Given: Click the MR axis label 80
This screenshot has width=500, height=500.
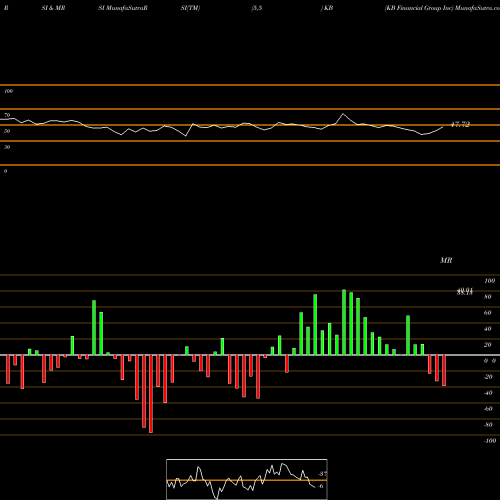Looking at the screenshot, I should pos(488,297).
